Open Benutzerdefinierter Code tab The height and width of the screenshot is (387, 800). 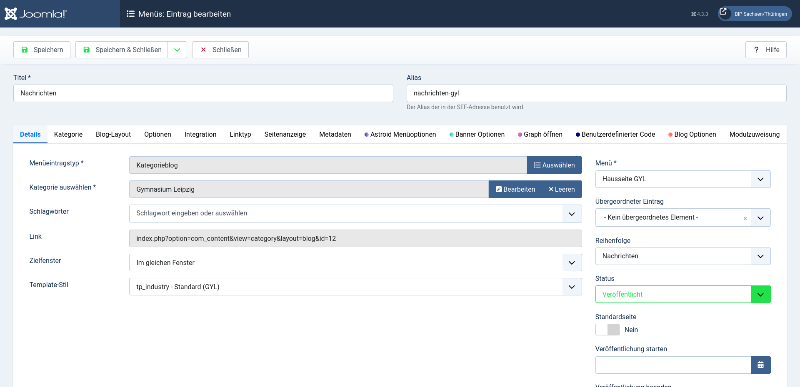[x=615, y=135]
